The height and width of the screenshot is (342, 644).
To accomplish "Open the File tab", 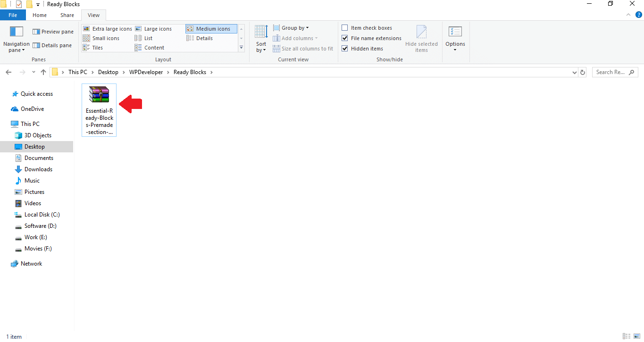I will pyautogui.click(x=13, y=15).
